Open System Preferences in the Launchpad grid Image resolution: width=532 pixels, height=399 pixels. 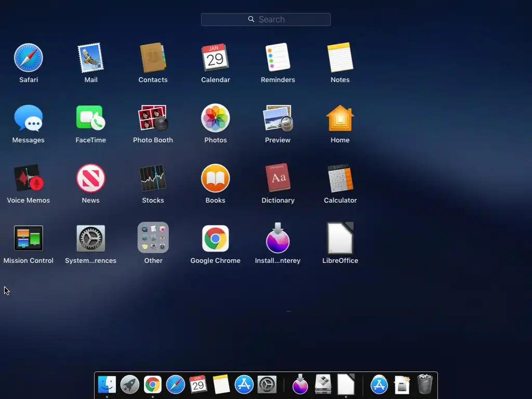point(90,238)
